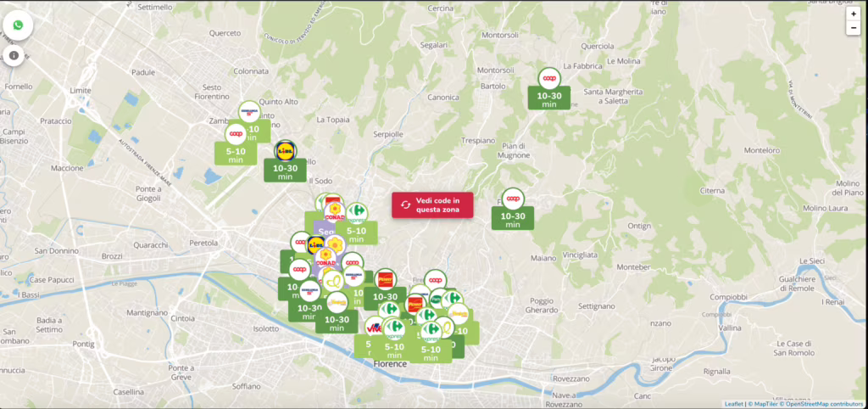This screenshot has width=868, height=409.
Task: Click 10-30 min badge near Santa Margherita a Saletta
Action: pos(549,100)
